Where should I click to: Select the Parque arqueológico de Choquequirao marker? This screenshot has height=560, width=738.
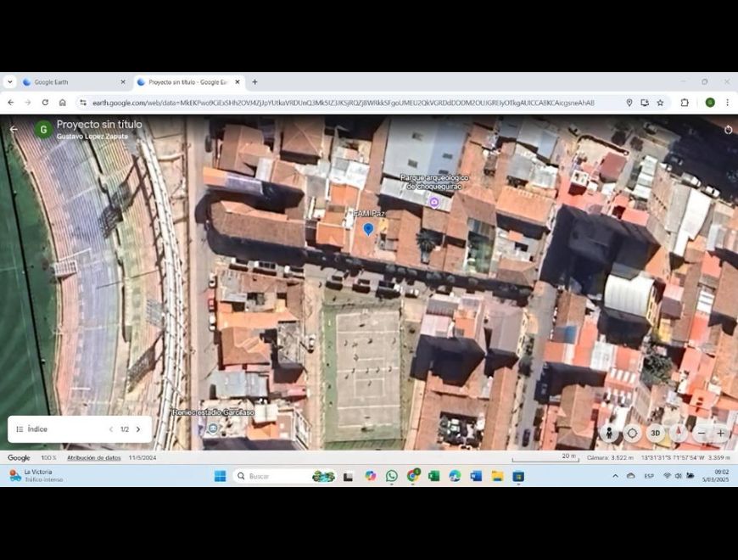tap(434, 202)
